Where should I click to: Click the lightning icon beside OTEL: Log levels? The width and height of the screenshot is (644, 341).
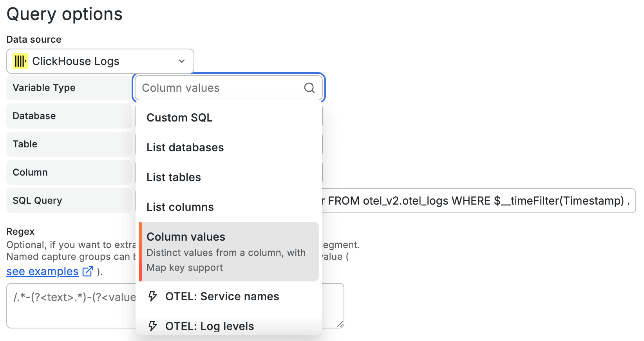153,326
